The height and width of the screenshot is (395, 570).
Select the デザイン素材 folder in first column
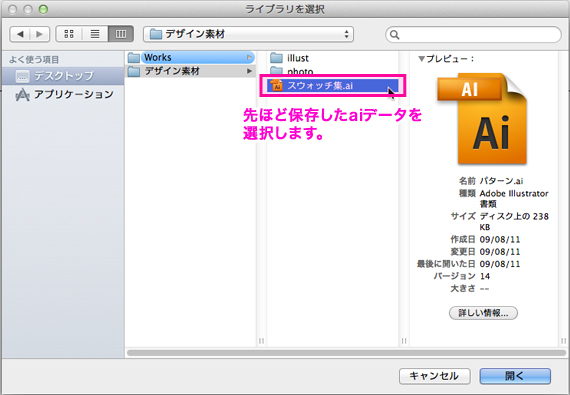pyautogui.click(x=190, y=71)
